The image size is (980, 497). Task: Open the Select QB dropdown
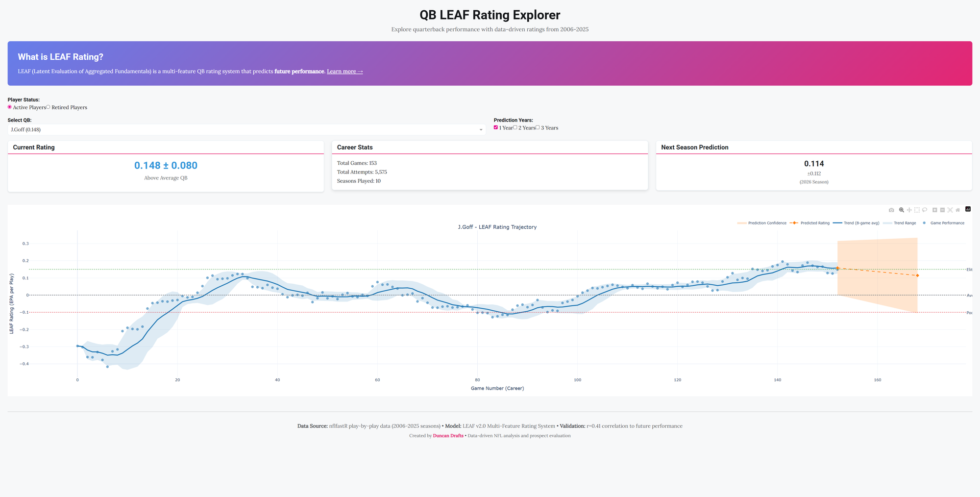point(245,129)
